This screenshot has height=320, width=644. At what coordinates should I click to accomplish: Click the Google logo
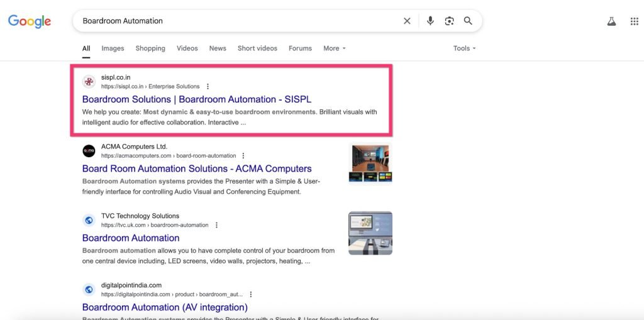point(29,21)
